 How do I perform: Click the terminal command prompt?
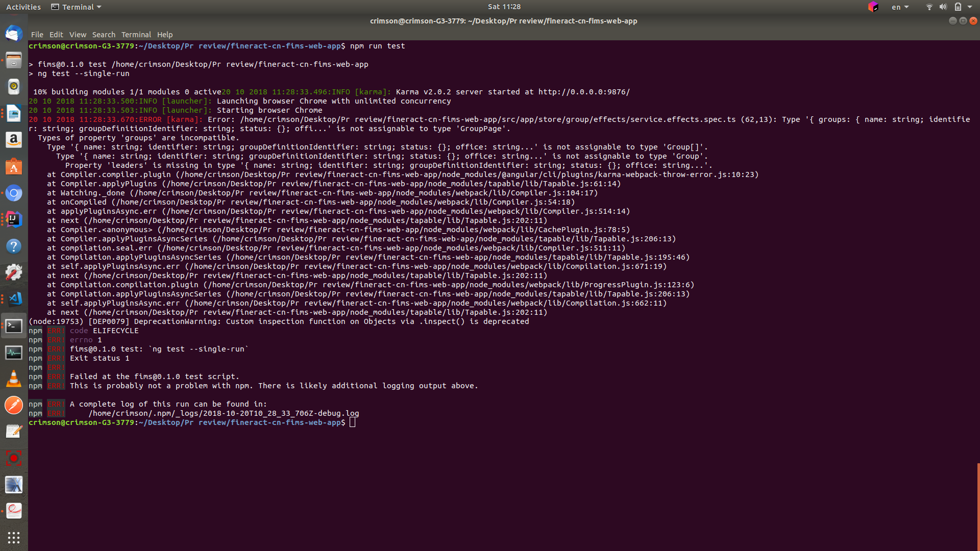tap(352, 422)
